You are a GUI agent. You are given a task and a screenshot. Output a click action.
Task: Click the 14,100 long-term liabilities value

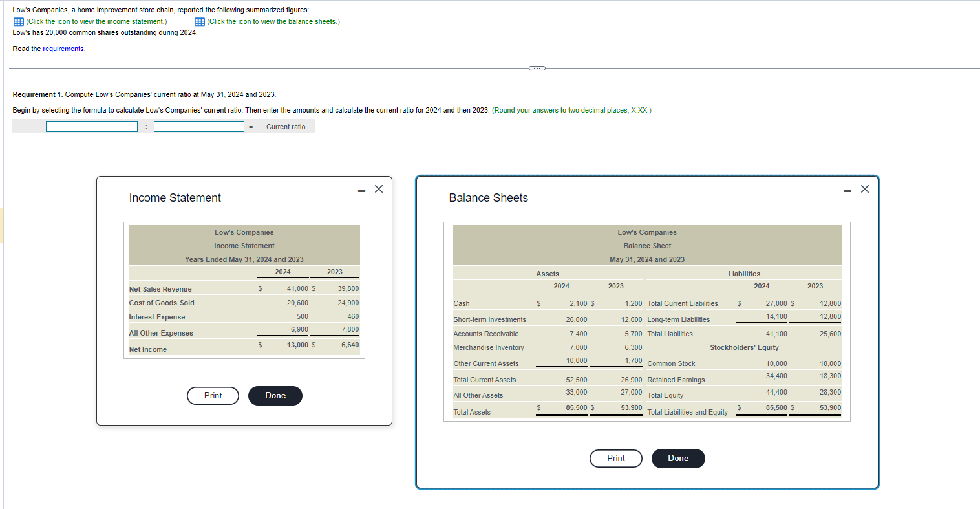pos(776,316)
